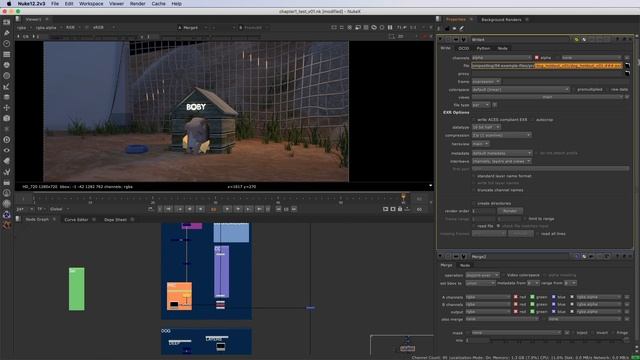Toggle B channels blue checkbox in Merge2
The width and height of the screenshot is (640, 360).
[x=553, y=304]
